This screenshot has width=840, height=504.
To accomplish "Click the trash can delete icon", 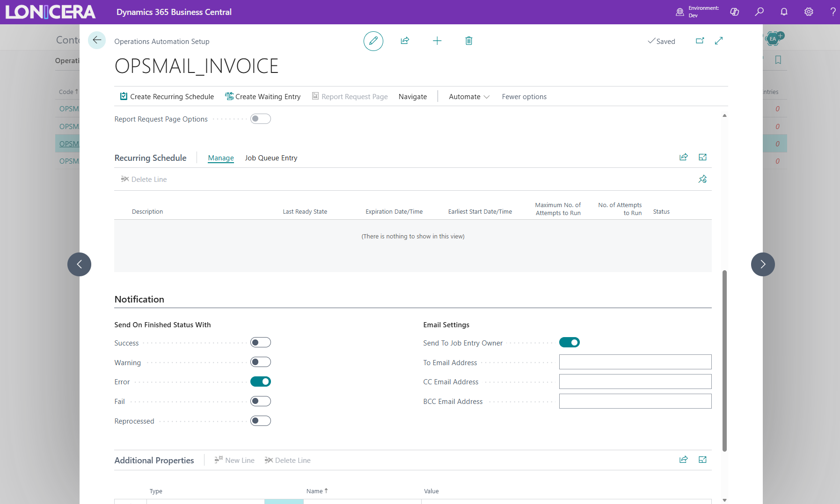I will 469,41.
